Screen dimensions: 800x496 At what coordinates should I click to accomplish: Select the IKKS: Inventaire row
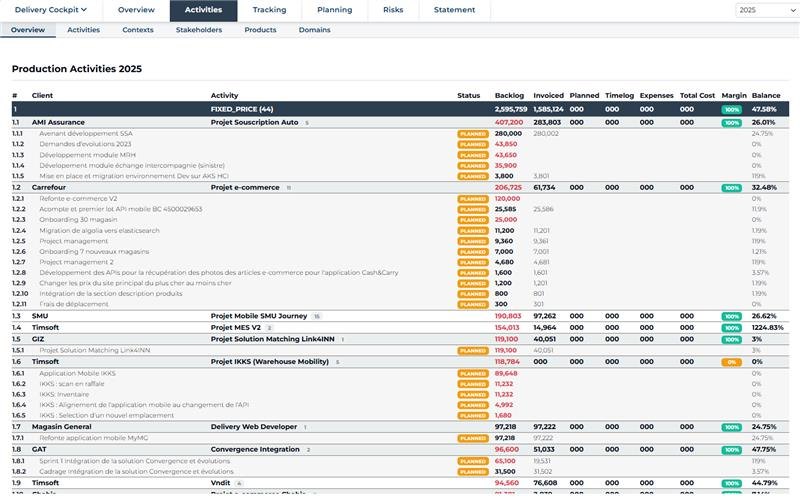(400, 394)
